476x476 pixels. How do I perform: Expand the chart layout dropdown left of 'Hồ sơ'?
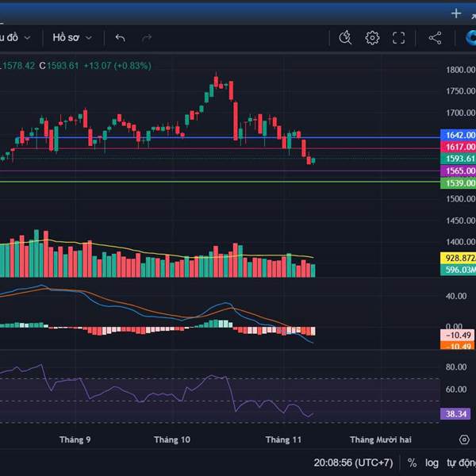(x=16, y=37)
